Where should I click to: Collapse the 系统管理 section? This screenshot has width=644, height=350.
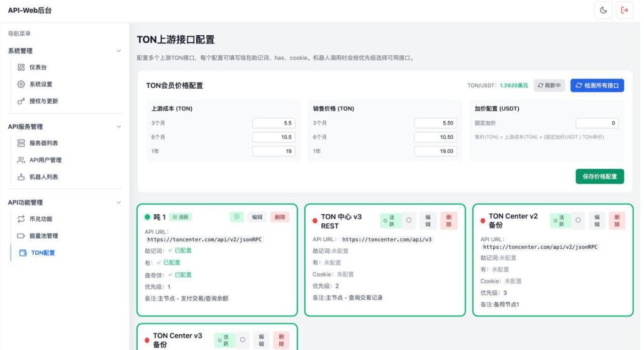(119, 51)
